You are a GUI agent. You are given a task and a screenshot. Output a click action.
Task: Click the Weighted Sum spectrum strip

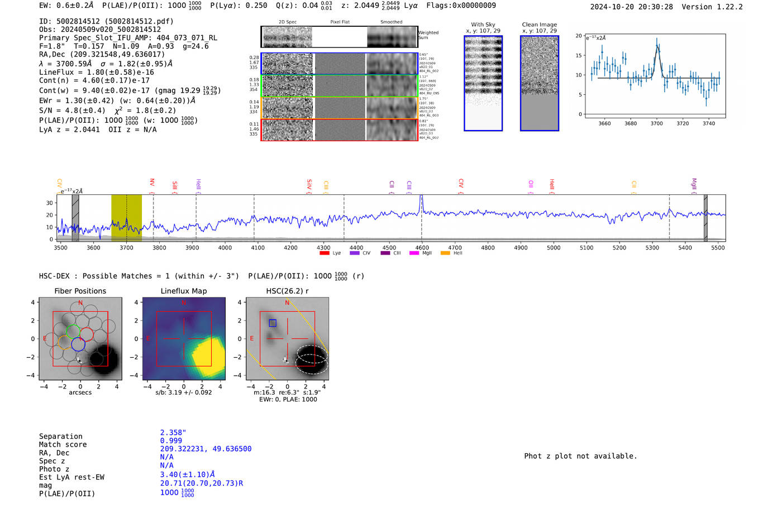[340, 37]
